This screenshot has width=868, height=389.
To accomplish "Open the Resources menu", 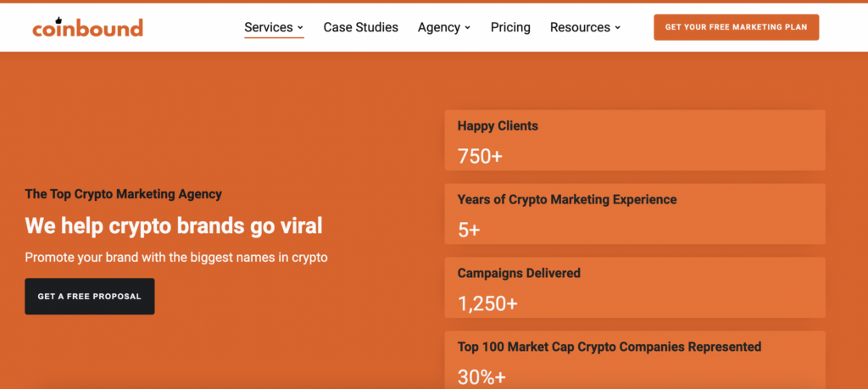I will pos(580,27).
